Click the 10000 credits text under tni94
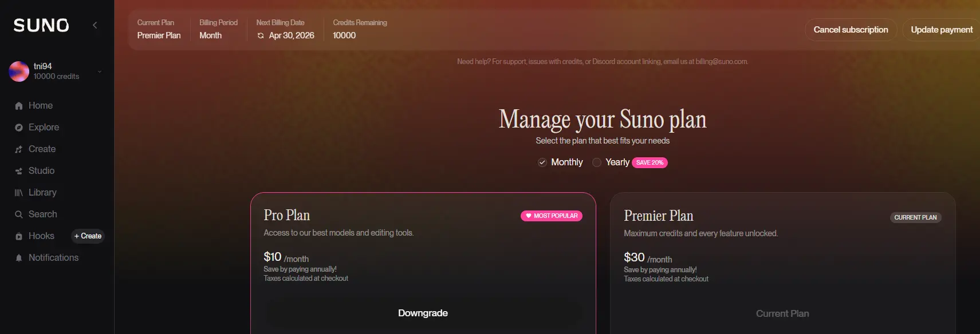 point(56,77)
